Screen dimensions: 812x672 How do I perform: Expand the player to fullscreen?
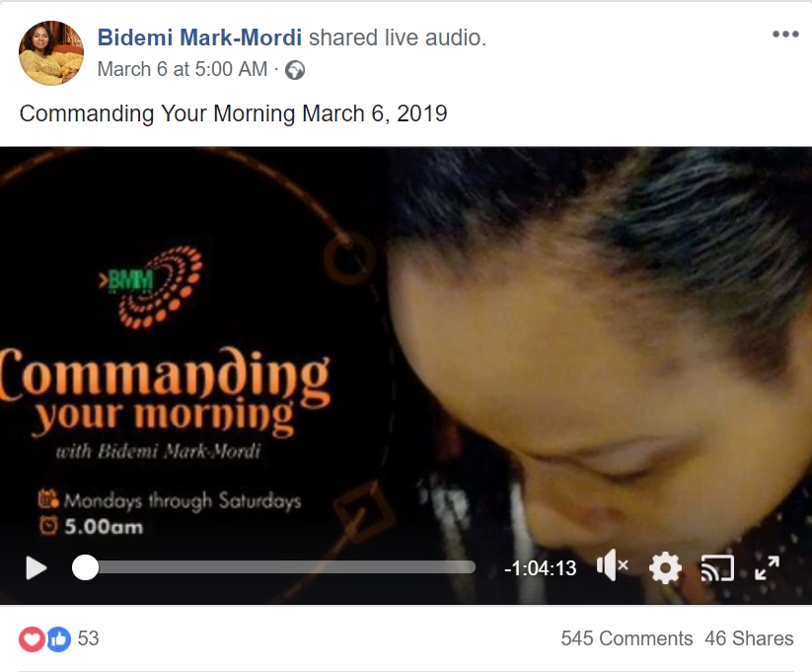767,568
